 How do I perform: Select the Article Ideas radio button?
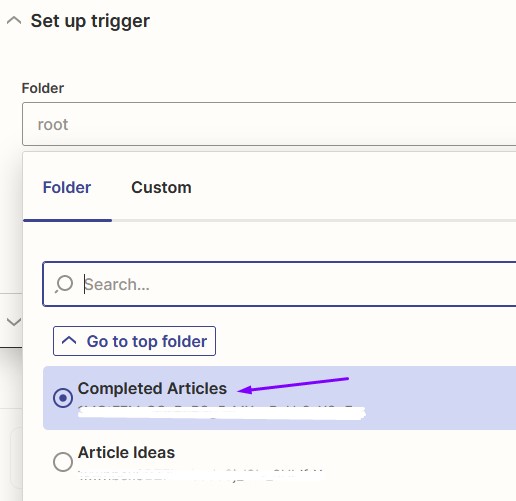click(63, 462)
